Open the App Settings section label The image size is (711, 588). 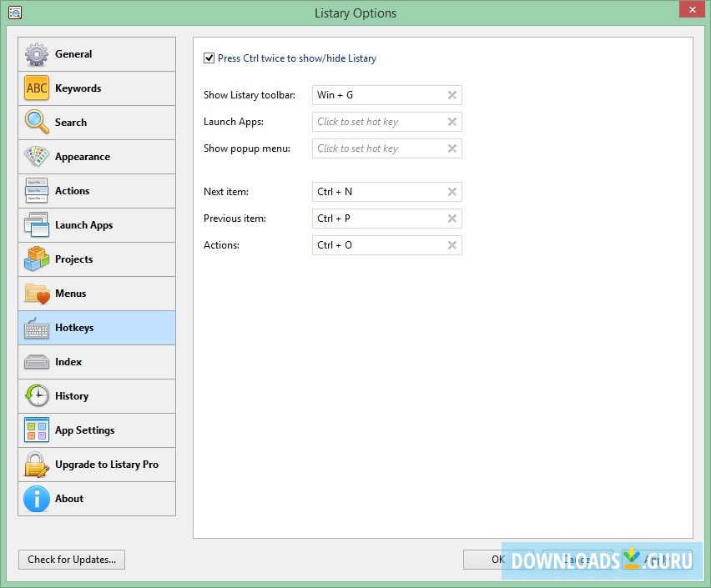pos(85,430)
